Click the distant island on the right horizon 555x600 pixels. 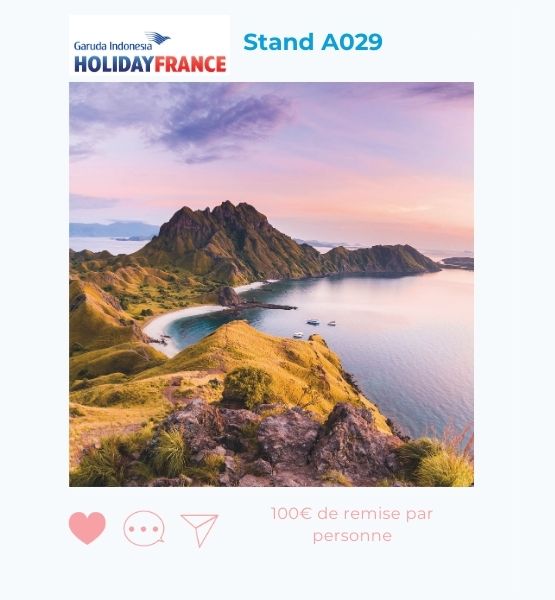point(457,263)
